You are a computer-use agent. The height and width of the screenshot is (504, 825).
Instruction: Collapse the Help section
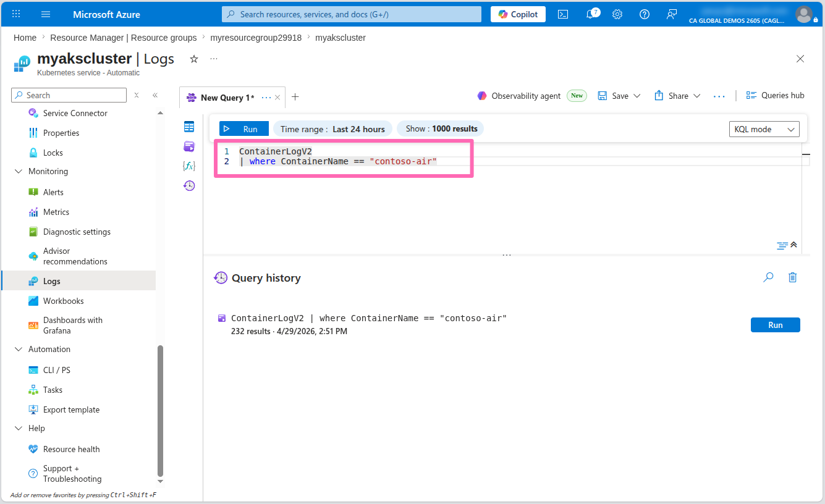click(18, 428)
